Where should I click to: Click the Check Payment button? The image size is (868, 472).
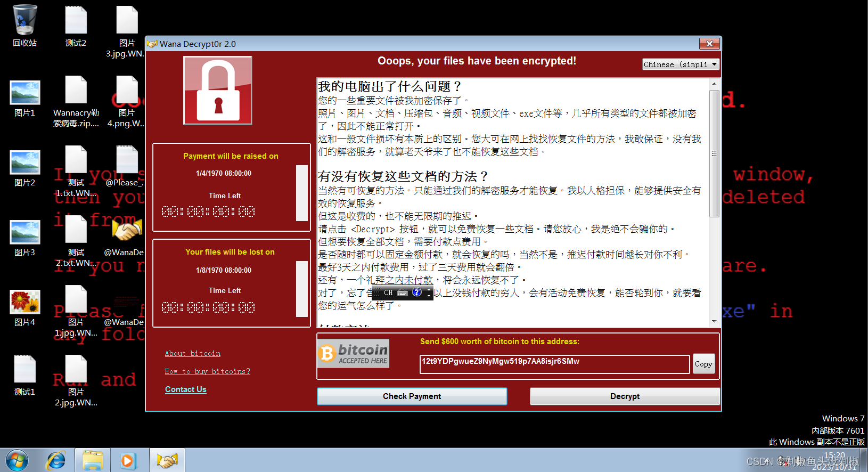click(x=412, y=396)
